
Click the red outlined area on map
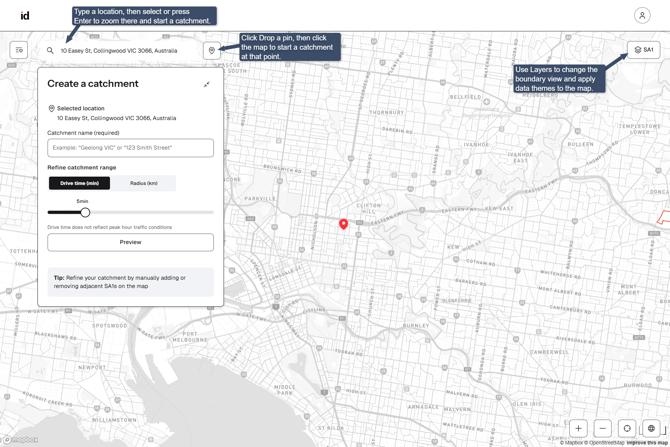[x=663, y=217]
